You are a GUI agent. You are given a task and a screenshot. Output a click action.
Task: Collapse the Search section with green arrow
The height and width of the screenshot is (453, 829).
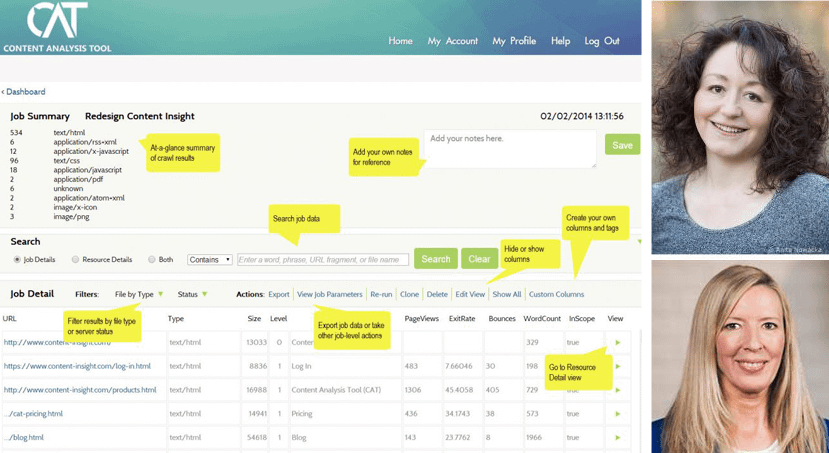tap(639, 242)
